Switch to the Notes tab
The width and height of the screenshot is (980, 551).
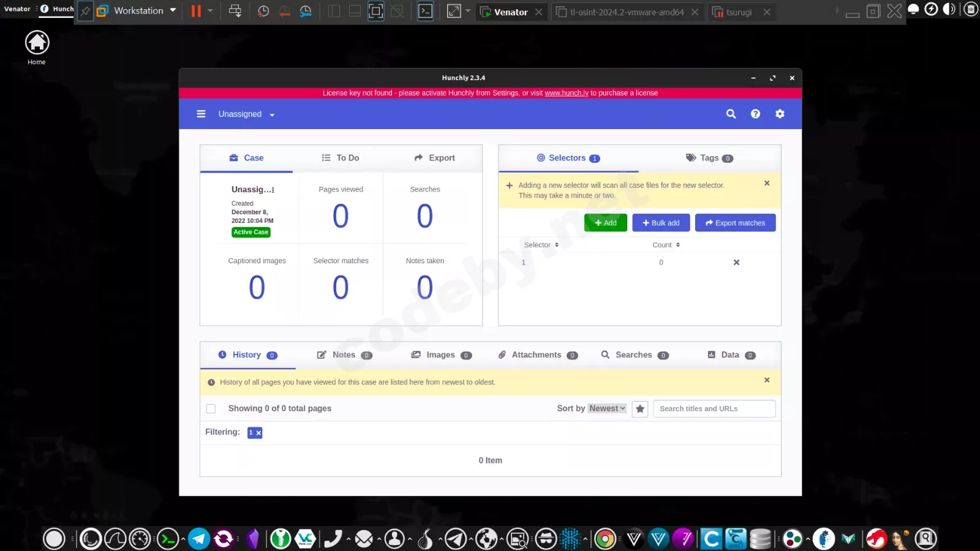pos(342,354)
